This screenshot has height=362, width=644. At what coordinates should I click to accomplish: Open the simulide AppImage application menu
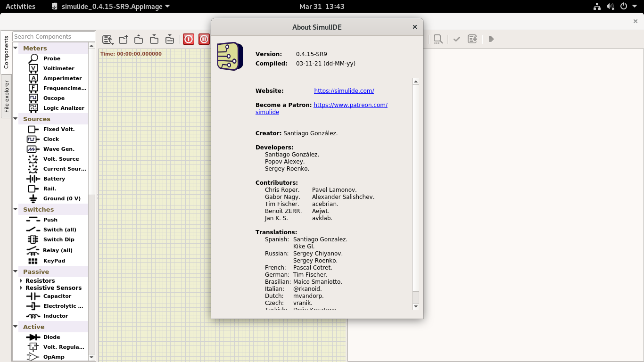point(111,7)
